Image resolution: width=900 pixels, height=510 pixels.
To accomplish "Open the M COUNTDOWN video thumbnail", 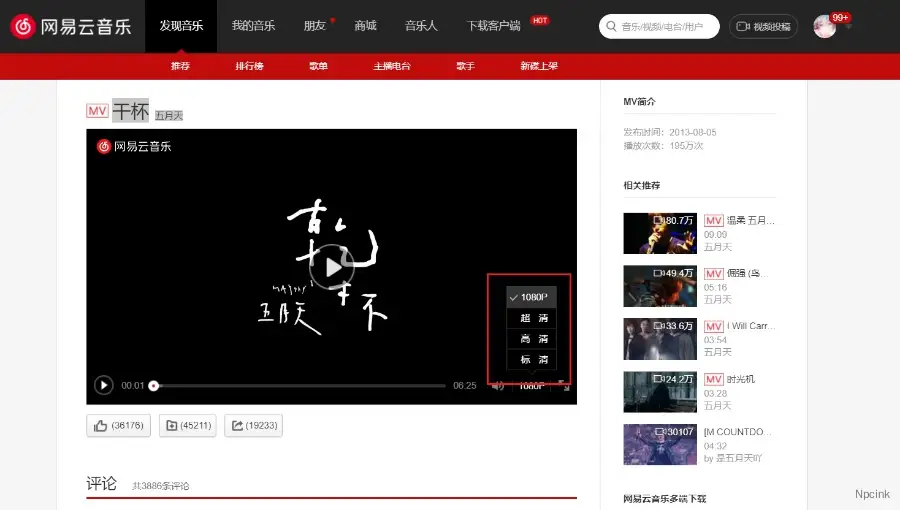I will (x=660, y=445).
